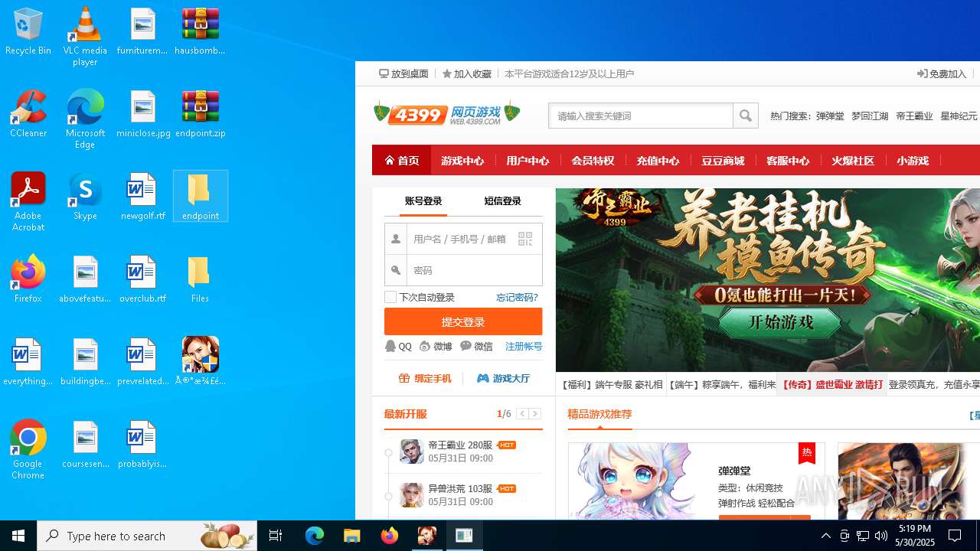Open Skype desktop shortcut
Screen dimensions: 980x551
(x=85, y=197)
